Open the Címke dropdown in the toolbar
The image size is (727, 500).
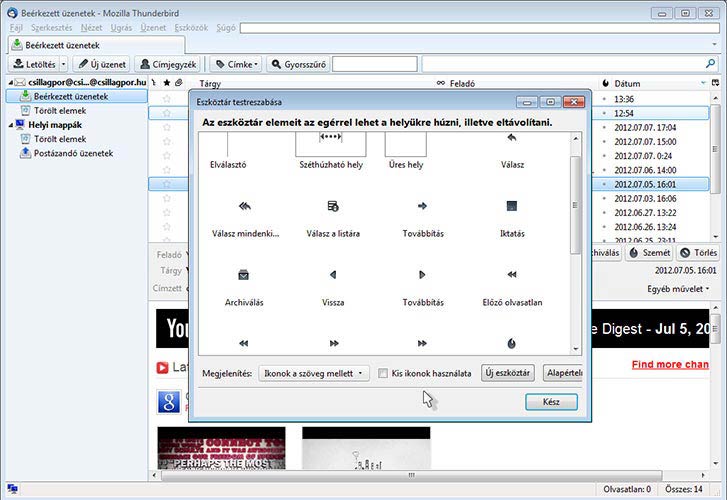236,64
